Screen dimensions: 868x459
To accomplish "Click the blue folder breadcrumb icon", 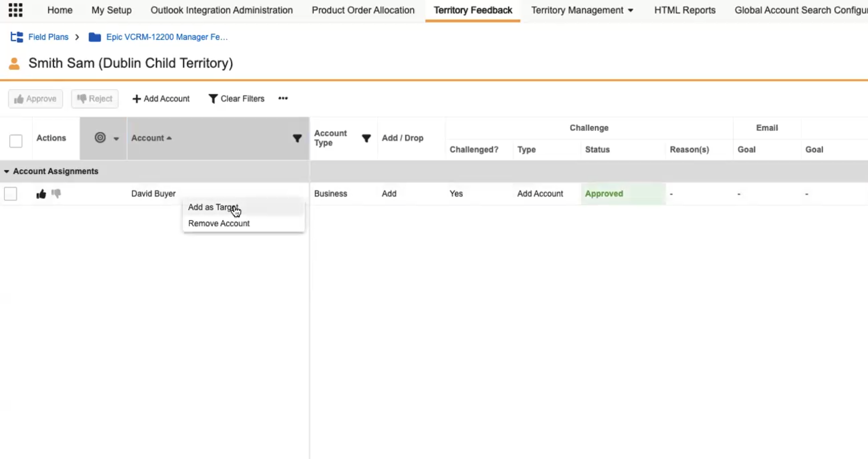I will coord(95,37).
